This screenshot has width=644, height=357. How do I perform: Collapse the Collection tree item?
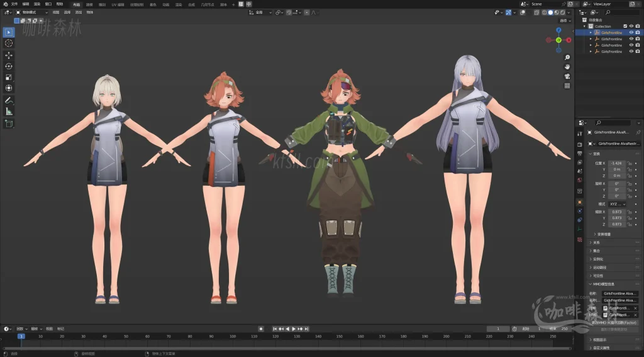click(x=585, y=26)
